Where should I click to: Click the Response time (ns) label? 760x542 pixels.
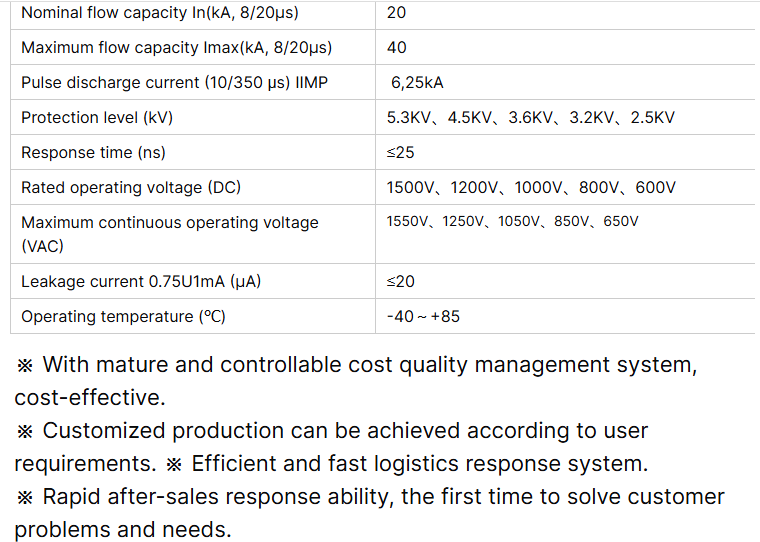point(93,153)
